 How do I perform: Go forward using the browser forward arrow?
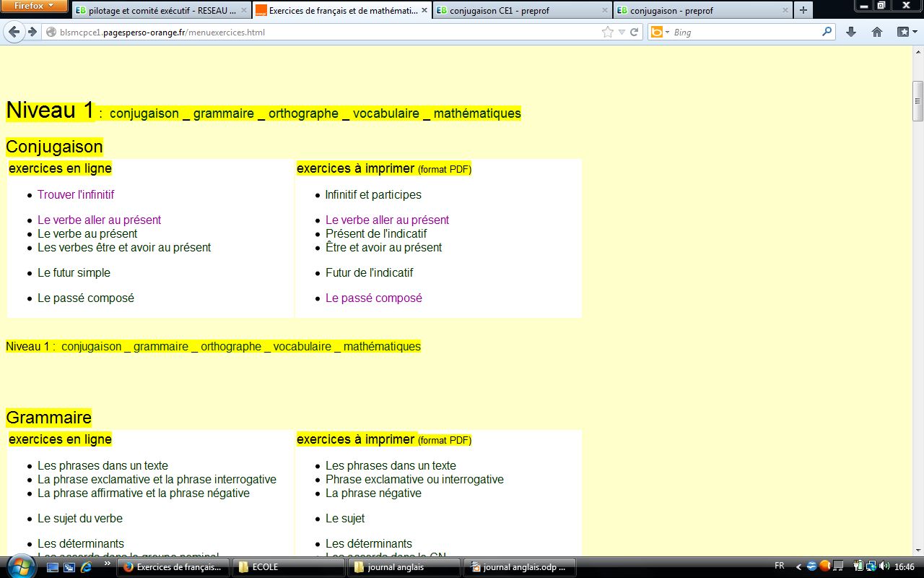point(32,32)
